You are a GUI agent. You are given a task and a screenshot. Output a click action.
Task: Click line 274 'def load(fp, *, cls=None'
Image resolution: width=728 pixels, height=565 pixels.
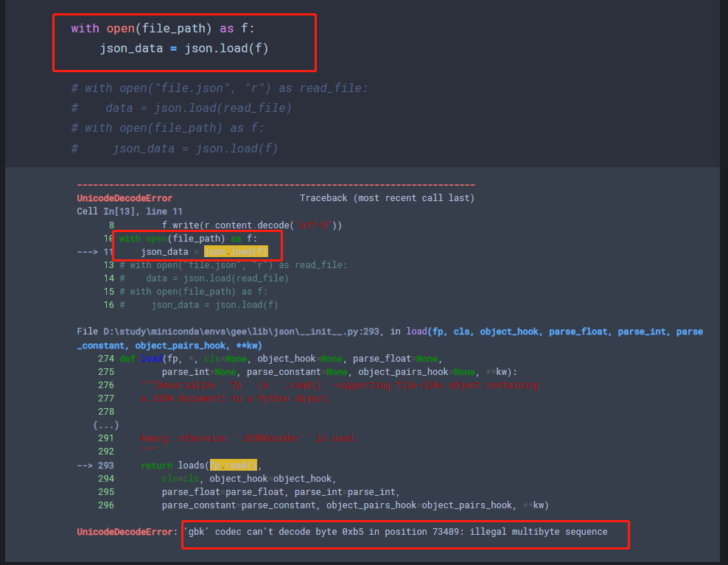[x=281, y=359]
